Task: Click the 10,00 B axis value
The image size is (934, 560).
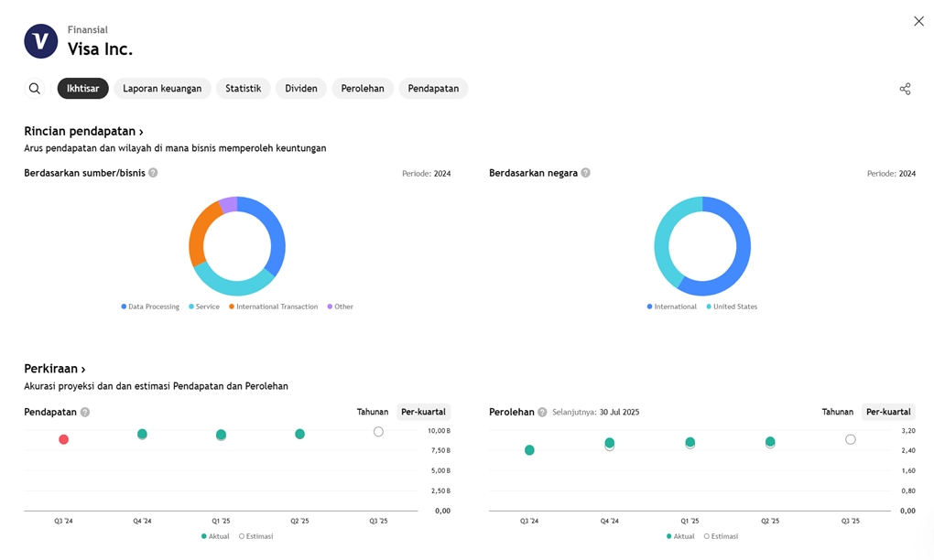Action: click(439, 431)
